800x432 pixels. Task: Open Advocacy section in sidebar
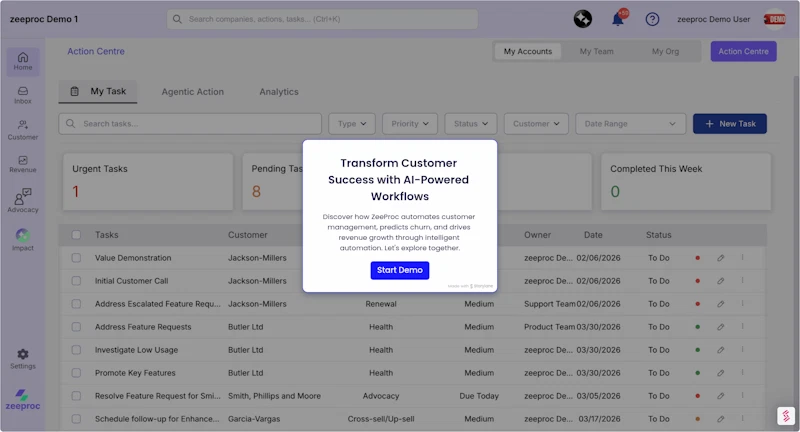point(23,200)
